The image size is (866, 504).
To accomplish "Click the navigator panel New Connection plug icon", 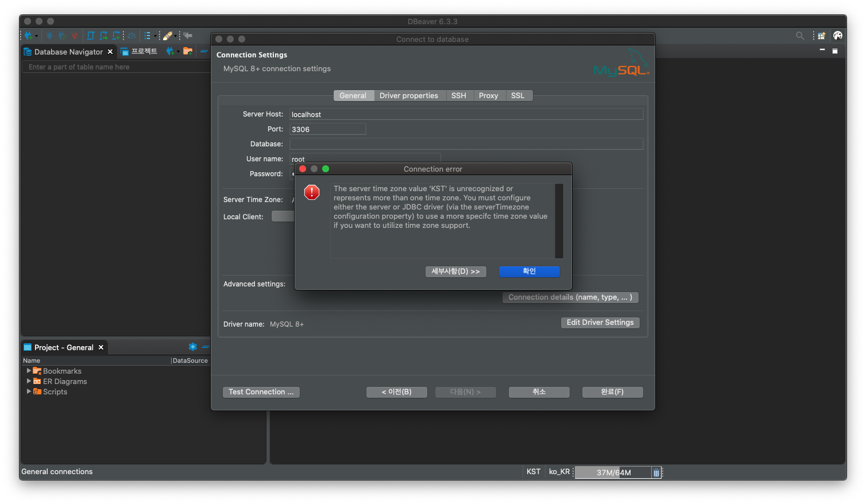I will (170, 51).
